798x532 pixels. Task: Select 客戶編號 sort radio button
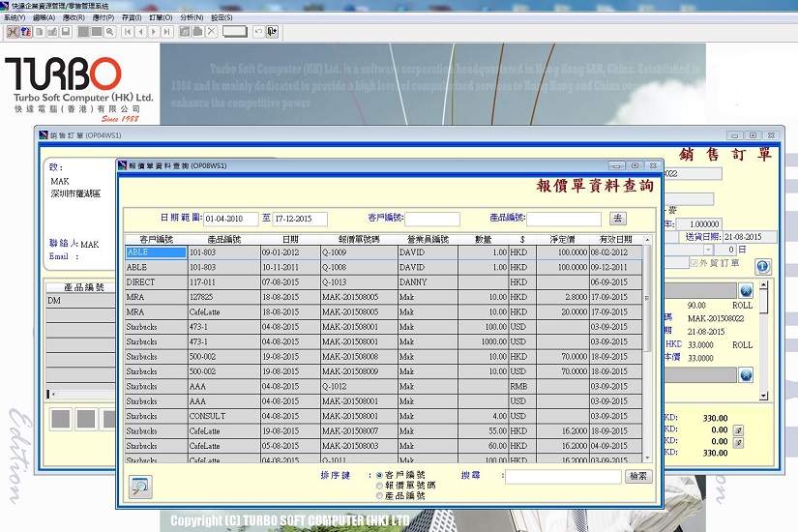378,476
